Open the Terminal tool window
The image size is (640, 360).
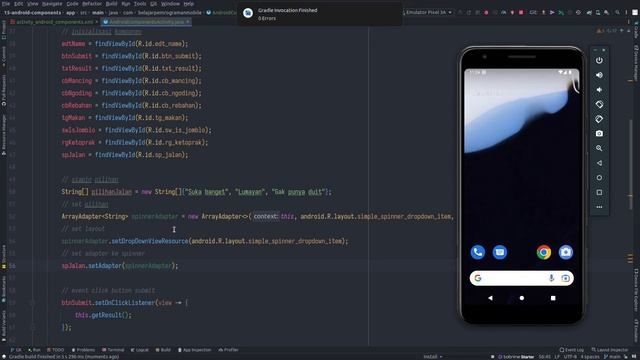[113, 350]
